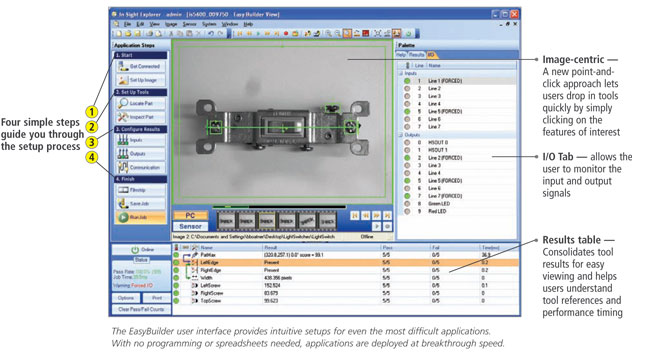Viewport: 664px width, 364px height.
Task: Click the green Play arrow in toolbar
Action: pyautogui.click(x=258, y=33)
